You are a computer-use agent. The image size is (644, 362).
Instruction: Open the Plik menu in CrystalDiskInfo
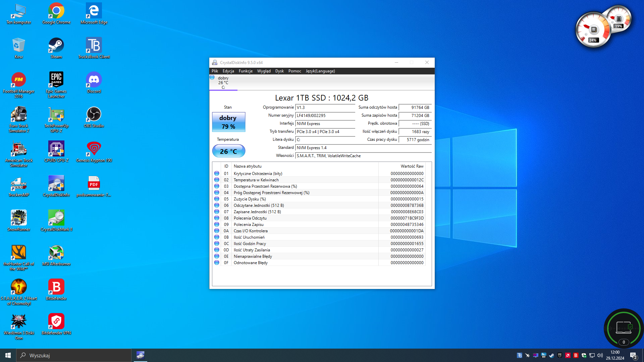click(215, 71)
